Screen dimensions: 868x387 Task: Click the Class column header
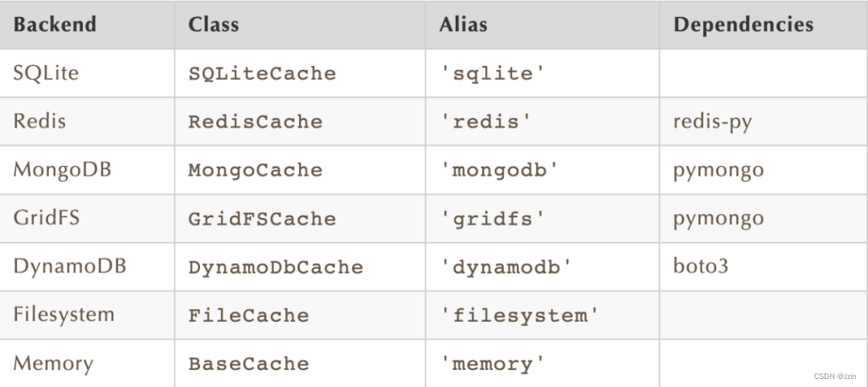click(x=214, y=24)
